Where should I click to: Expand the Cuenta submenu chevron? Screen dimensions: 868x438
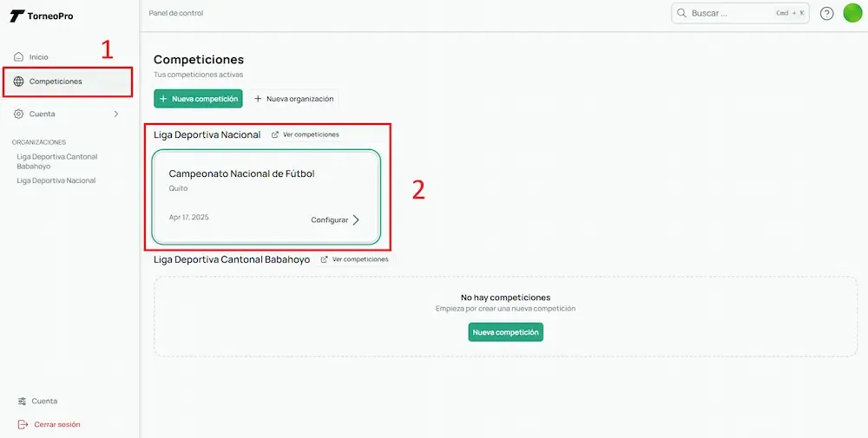[116, 114]
